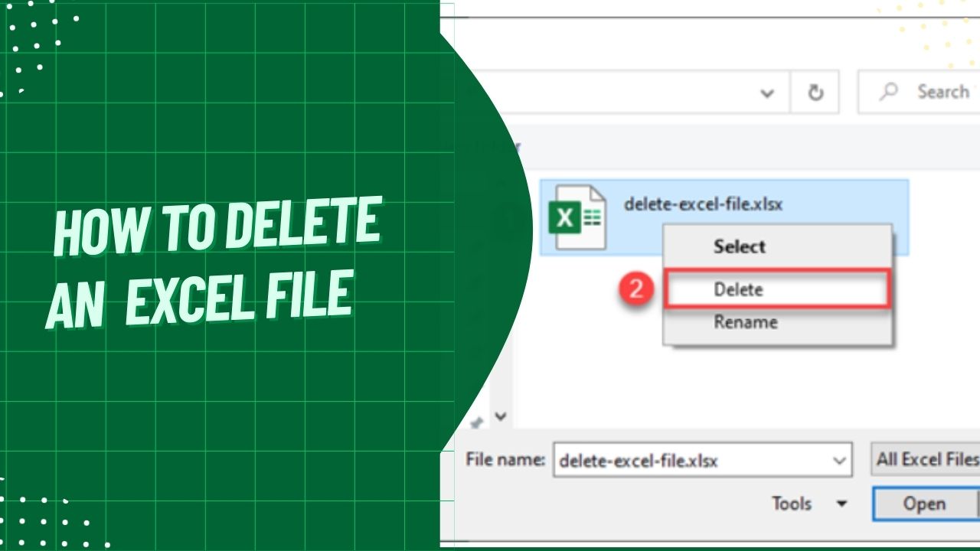The width and height of the screenshot is (980, 551).
Task: Refresh the folder view with the reload icon
Action: (x=815, y=93)
